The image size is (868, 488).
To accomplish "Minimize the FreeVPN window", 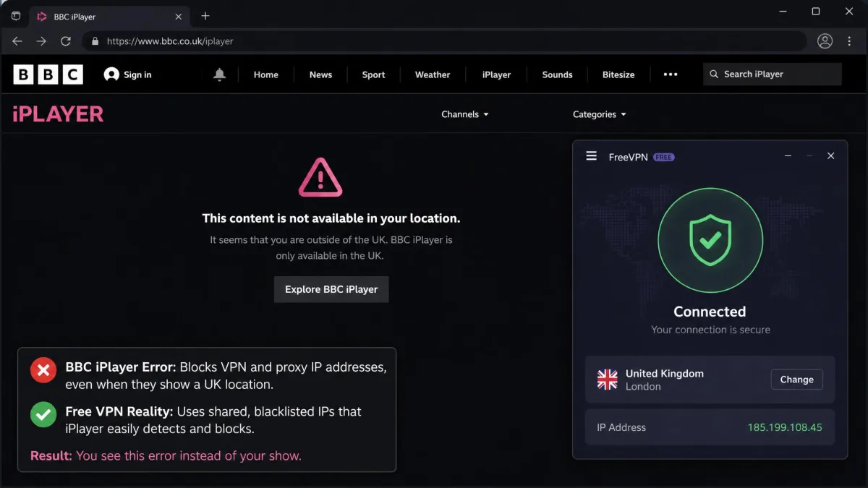I will coord(788,156).
